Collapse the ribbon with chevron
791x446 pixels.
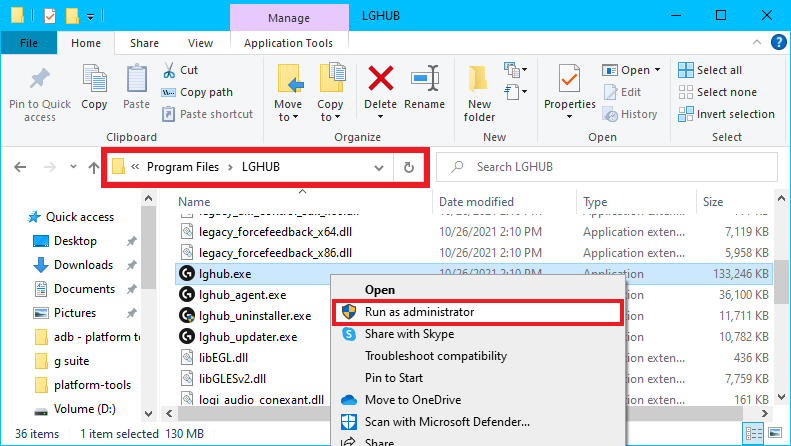point(757,42)
